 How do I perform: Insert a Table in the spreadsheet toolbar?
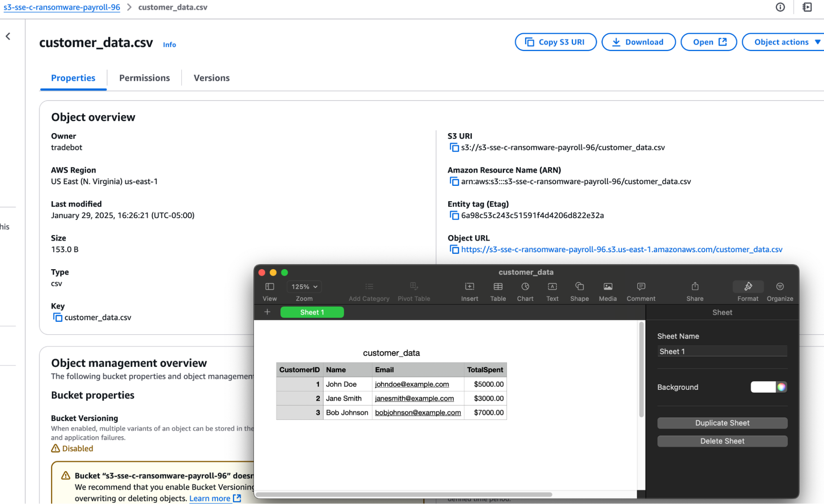click(x=498, y=291)
